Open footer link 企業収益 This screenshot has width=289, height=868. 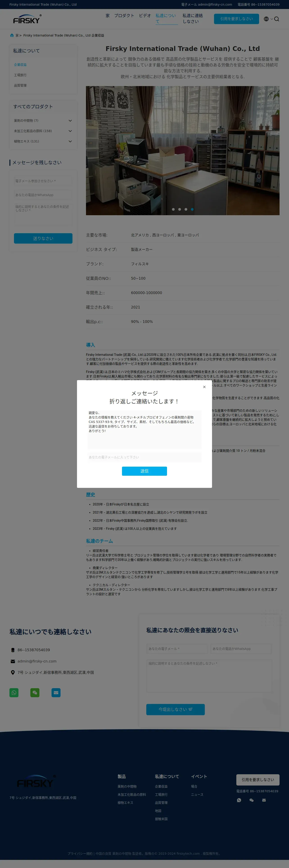point(161,786)
